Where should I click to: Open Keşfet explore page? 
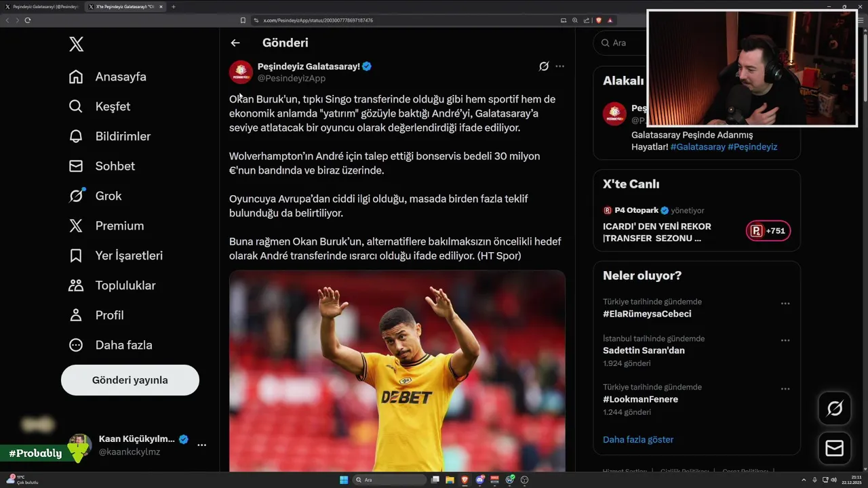click(x=100, y=106)
